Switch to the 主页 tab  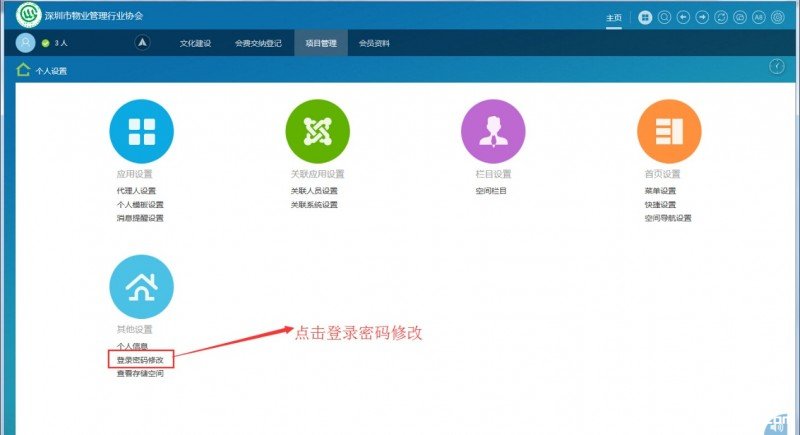[614, 18]
